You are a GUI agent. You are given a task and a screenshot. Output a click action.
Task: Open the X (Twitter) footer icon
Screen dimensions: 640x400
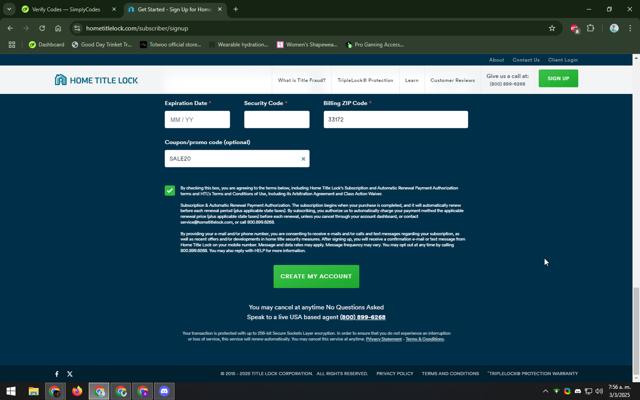70,374
